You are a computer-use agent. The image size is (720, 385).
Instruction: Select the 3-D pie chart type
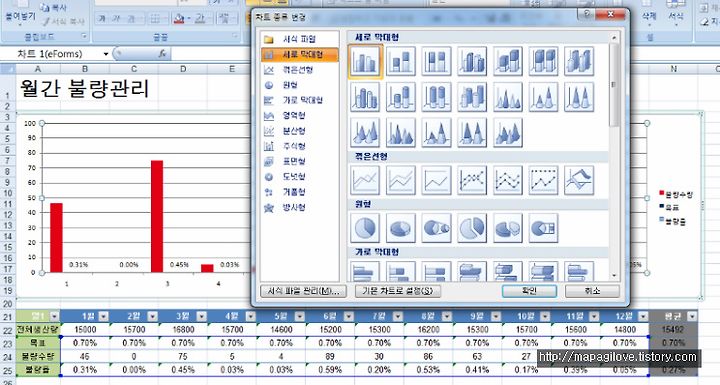pos(401,228)
